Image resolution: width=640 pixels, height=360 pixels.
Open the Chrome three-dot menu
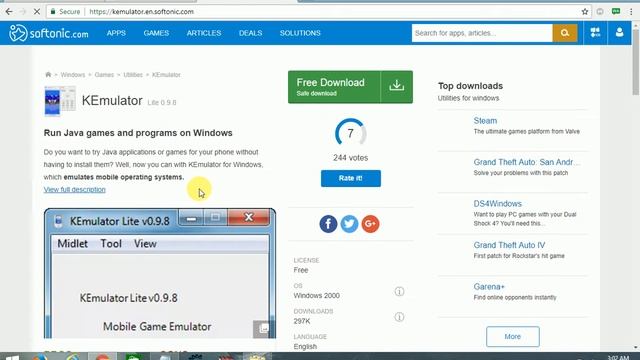[631, 12]
